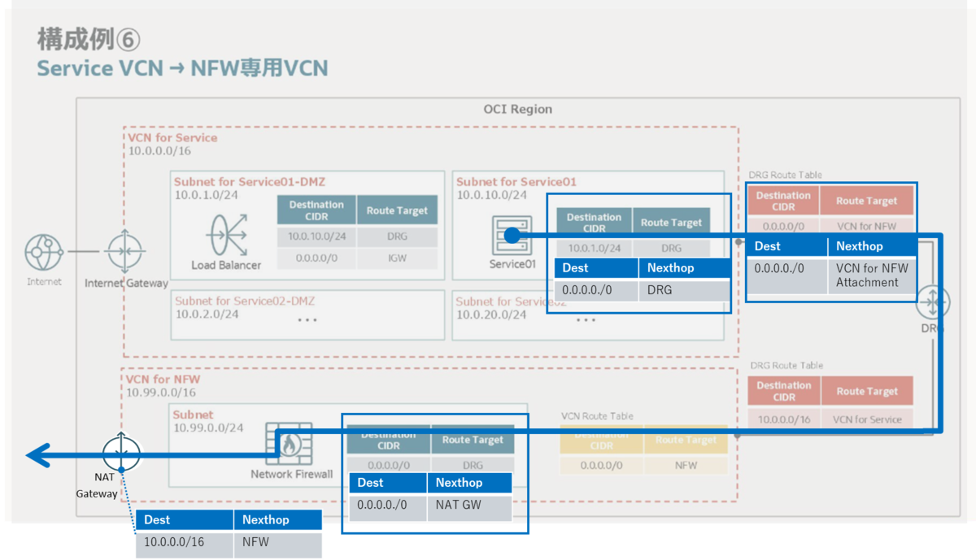
Task: Select the "DRG" Nexthop cell in Service01's blue table
Action: click(x=686, y=289)
